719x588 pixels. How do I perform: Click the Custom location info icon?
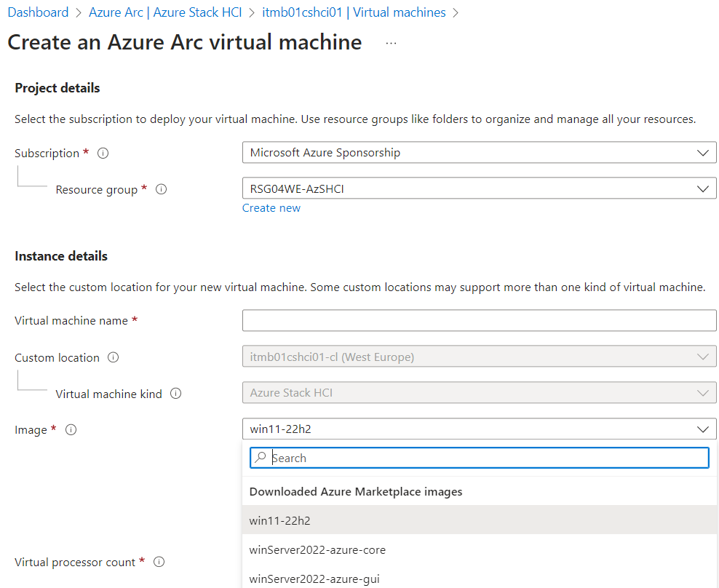pyautogui.click(x=114, y=357)
